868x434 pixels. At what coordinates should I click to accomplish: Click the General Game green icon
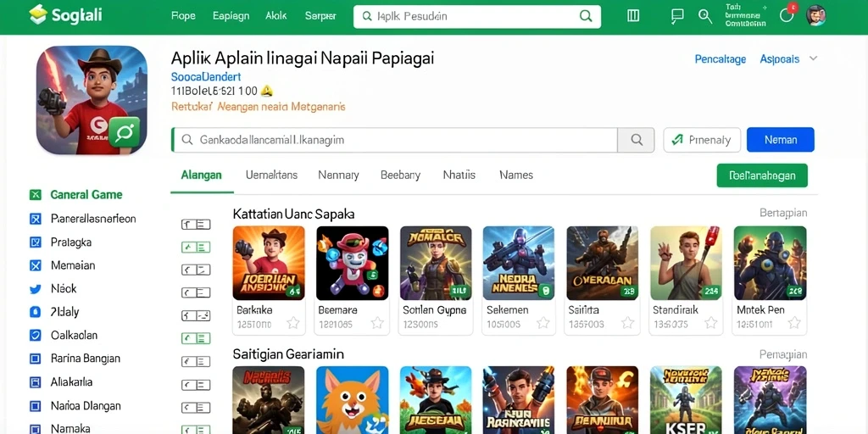35,195
